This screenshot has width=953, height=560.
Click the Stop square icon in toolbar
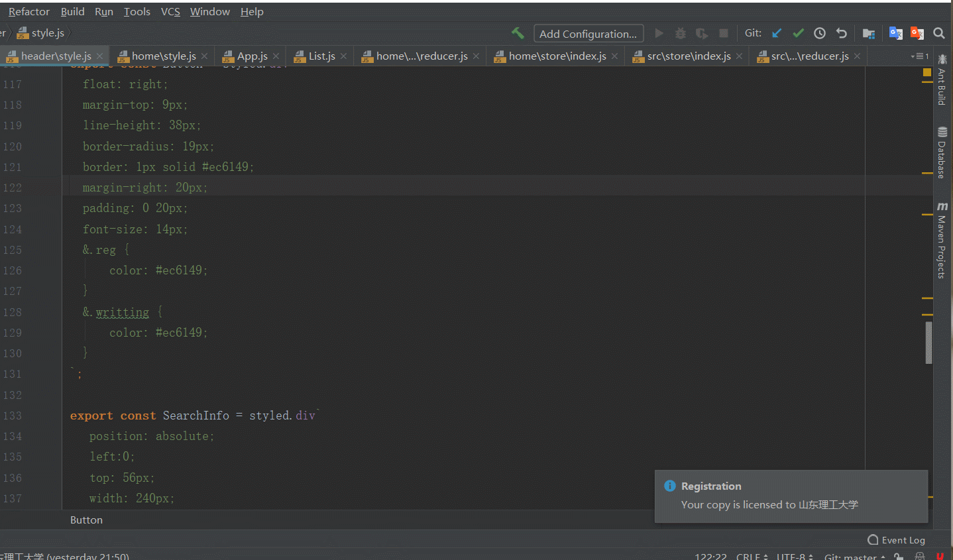click(724, 33)
